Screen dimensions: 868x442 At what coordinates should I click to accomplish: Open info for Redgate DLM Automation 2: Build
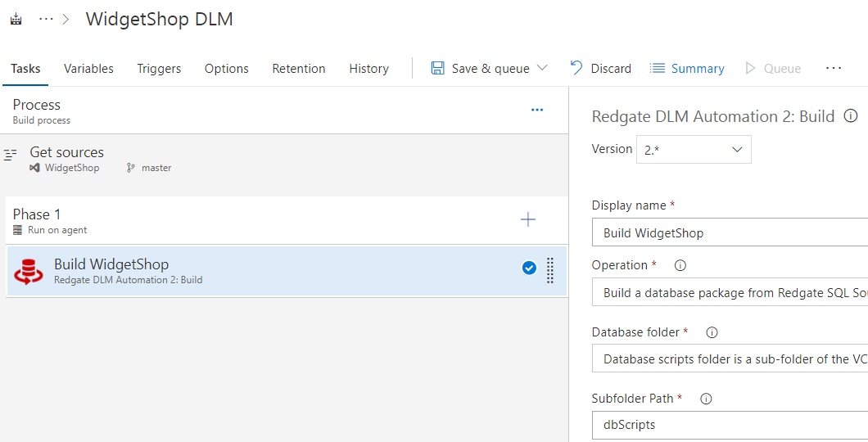[850, 115]
